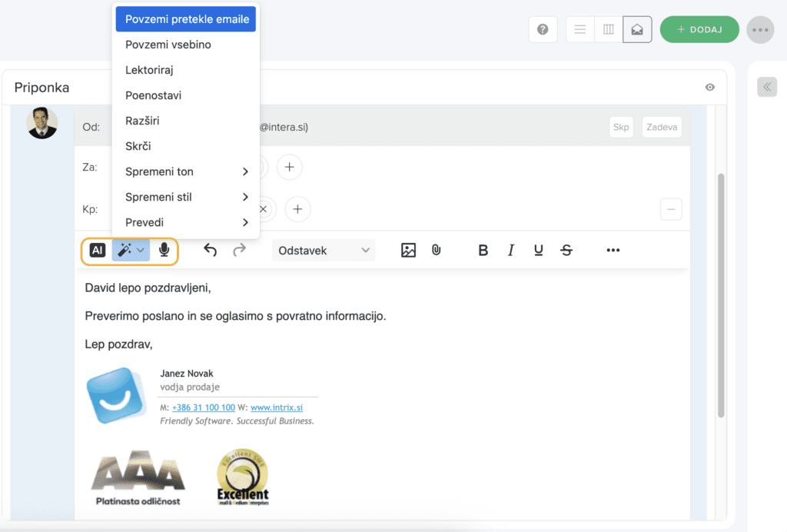Click the green Dodaj button

[699, 30]
